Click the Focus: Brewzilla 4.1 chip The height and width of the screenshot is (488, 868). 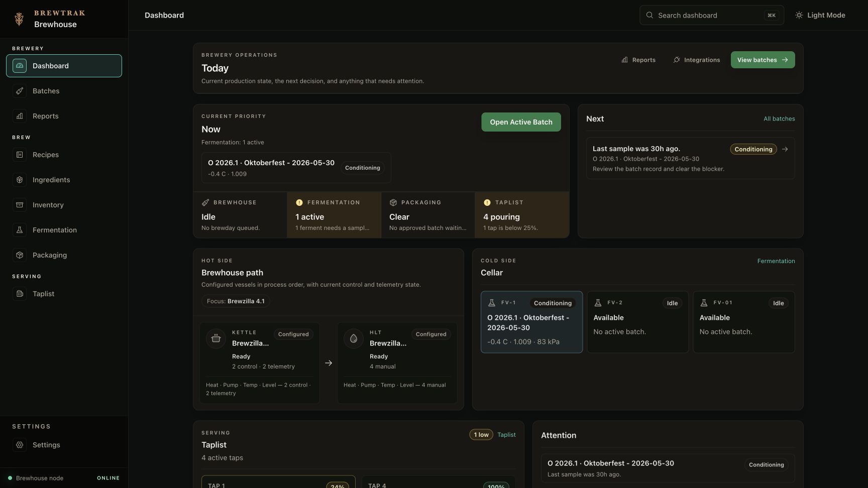click(236, 301)
